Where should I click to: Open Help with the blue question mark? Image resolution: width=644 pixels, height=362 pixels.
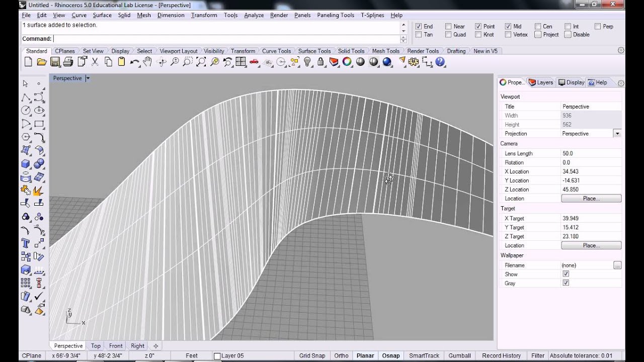(440, 62)
